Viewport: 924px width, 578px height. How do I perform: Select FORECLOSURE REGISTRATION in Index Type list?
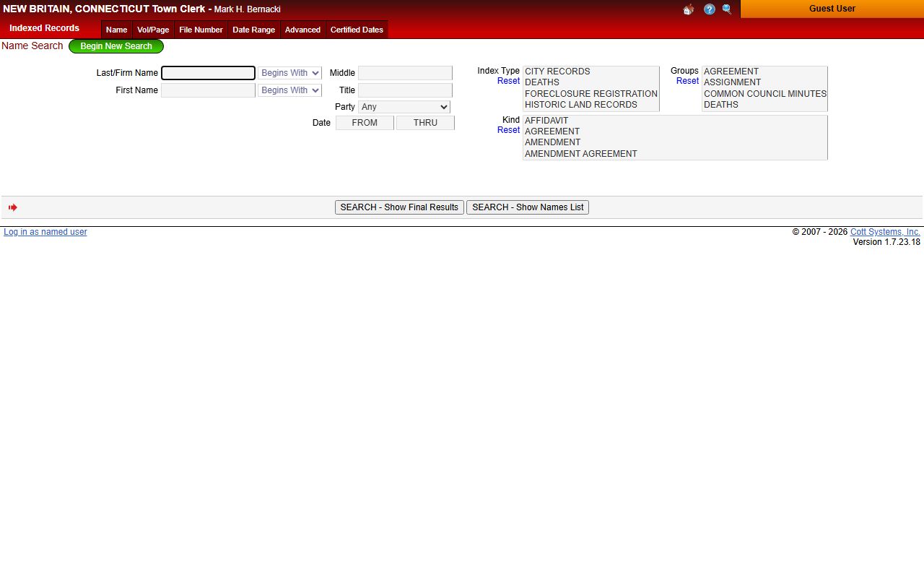[590, 94]
